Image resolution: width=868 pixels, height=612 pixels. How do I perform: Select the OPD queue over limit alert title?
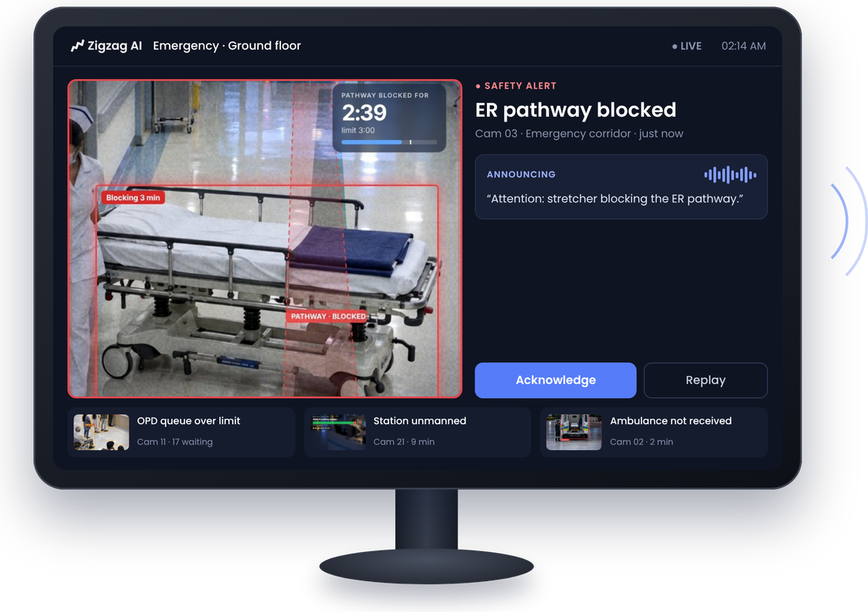189,421
